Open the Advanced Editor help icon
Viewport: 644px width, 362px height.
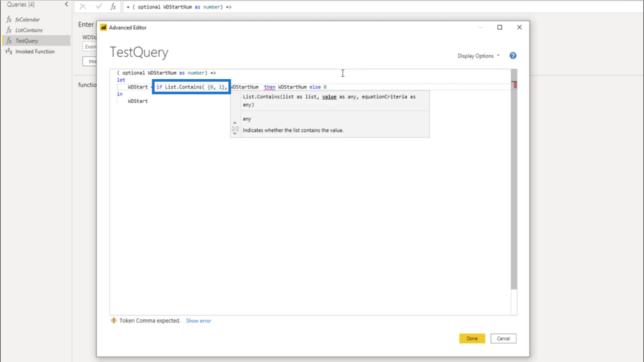pyautogui.click(x=513, y=56)
